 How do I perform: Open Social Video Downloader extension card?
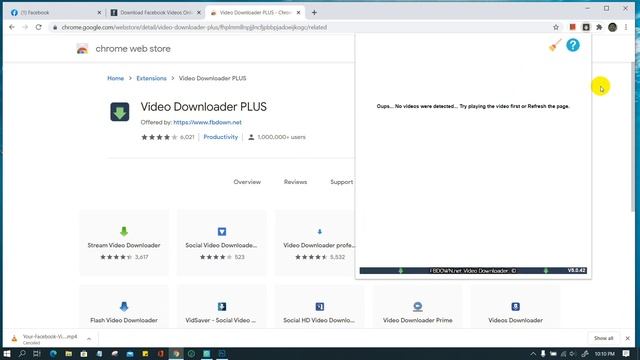point(222,243)
